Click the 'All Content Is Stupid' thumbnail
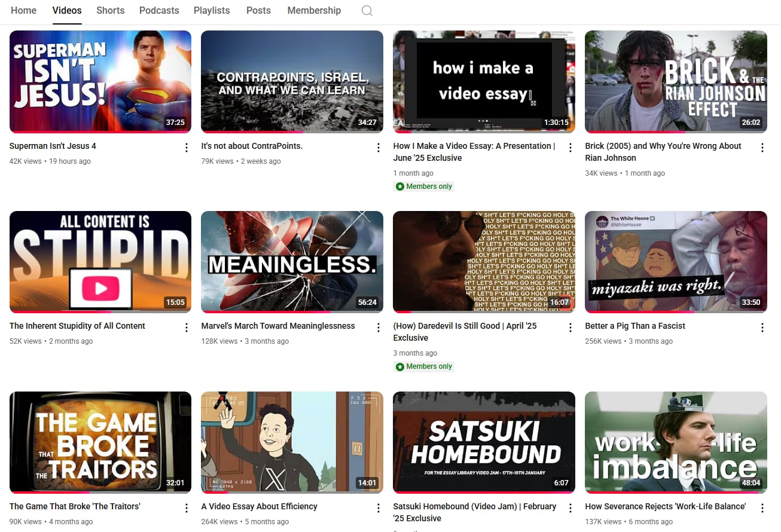The height and width of the screenshot is (532, 781). tap(100, 261)
